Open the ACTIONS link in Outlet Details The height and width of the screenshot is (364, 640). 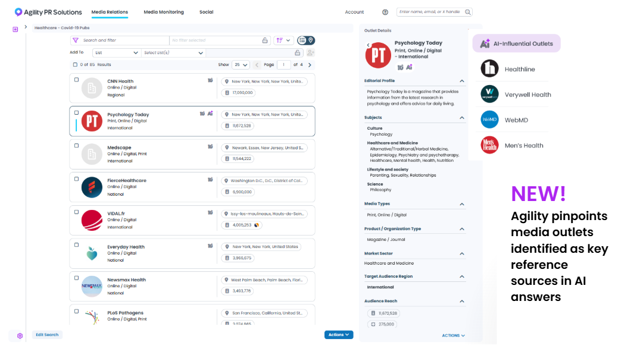(453, 335)
